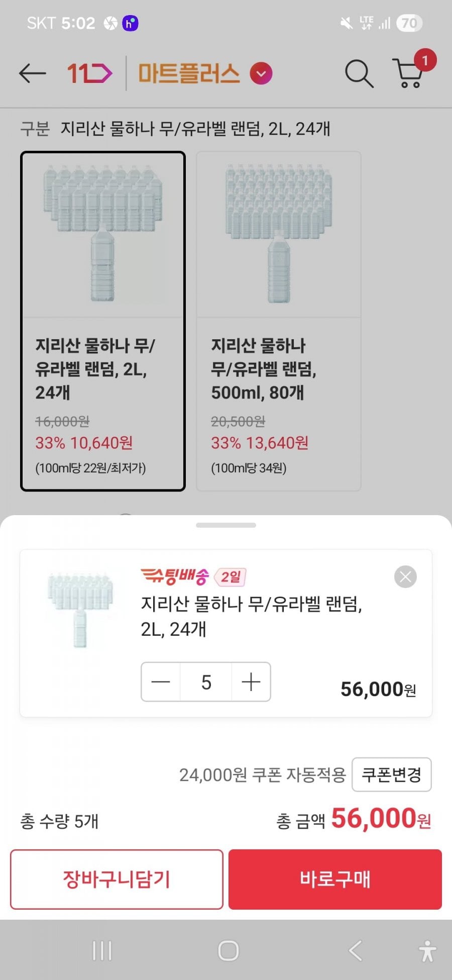Image resolution: width=452 pixels, height=980 pixels.
Task: Increase quantity with plus button
Action: pos(251,682)
